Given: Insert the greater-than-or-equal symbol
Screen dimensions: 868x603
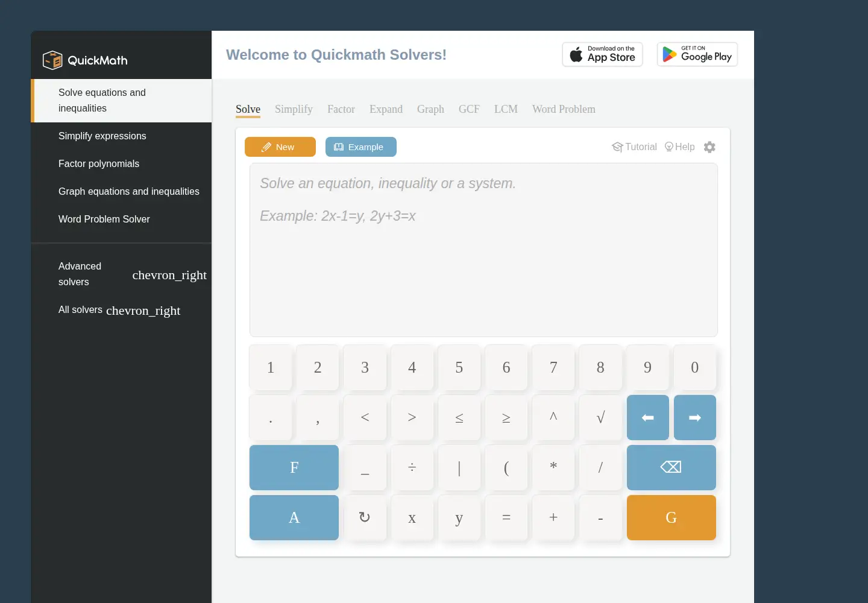Looking at the screenshot, I should coord(506,417).
